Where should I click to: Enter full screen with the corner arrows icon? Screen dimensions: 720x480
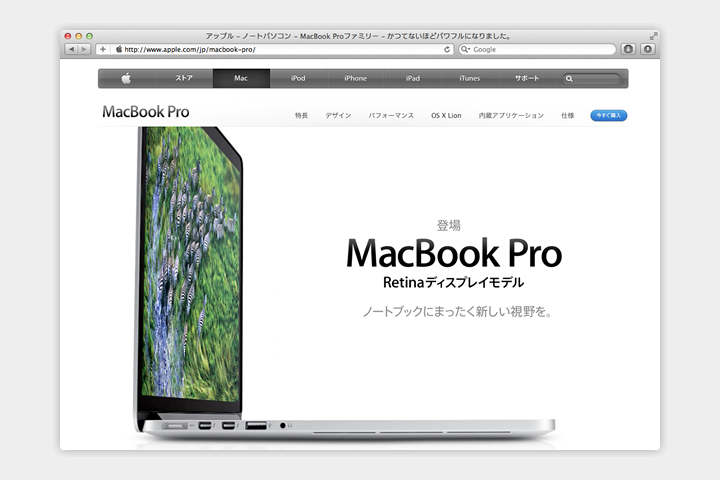653,36
